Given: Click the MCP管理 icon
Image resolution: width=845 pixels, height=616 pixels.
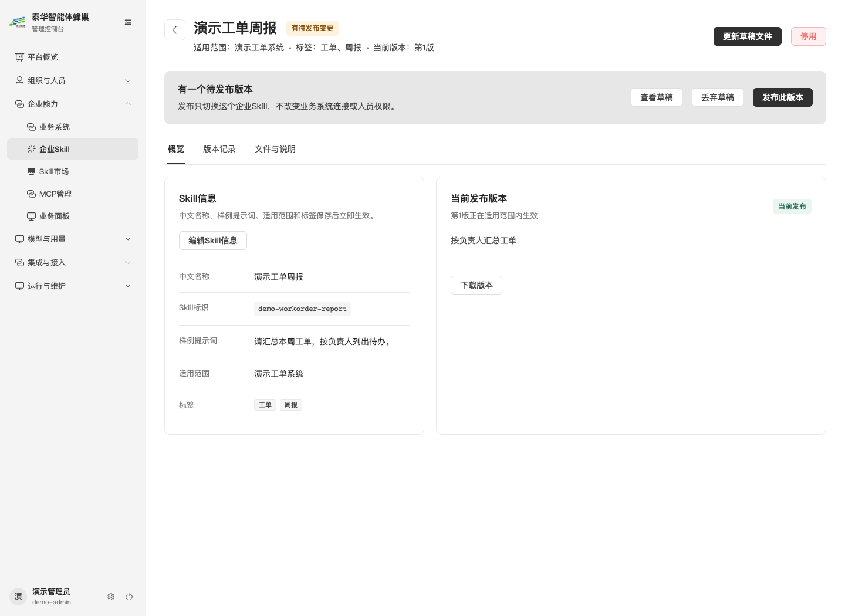Looking at the screenshot, I should tap(31, 194).
